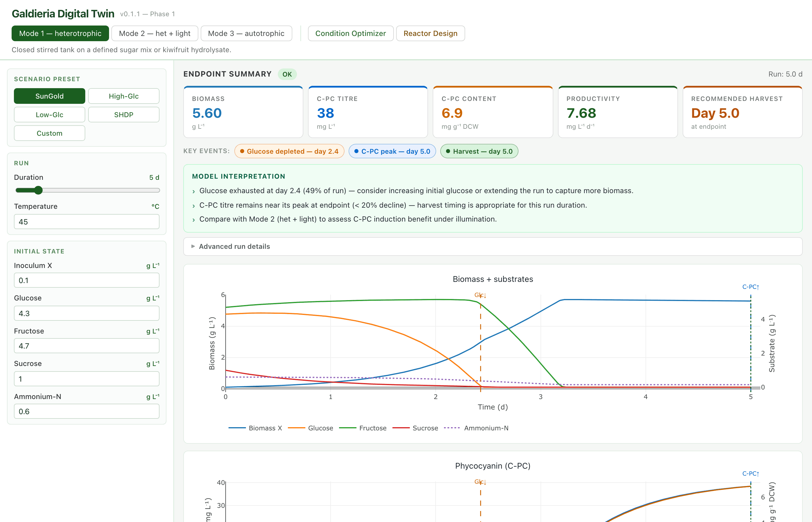Click the C-PC↑ marker in Biomass chart
The width and height of the screenshot is (812, 522).
click(x=751, y=287)
